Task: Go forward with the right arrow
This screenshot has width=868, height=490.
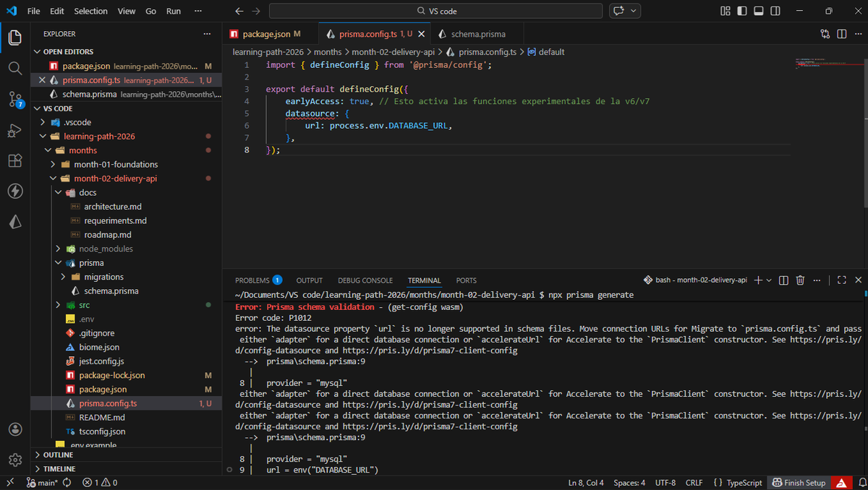Action: tap(255, 11)
